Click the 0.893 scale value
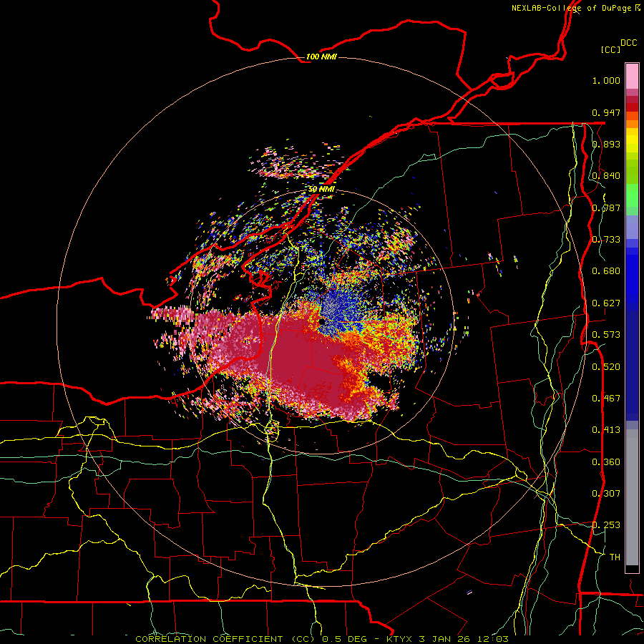This screenshot has height=644, width=644. tap(606, 144)
